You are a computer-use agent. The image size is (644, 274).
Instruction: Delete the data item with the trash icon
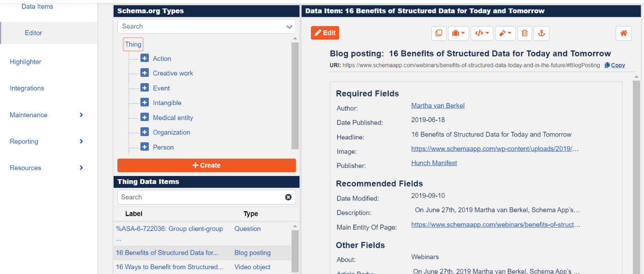coord(525,33)
